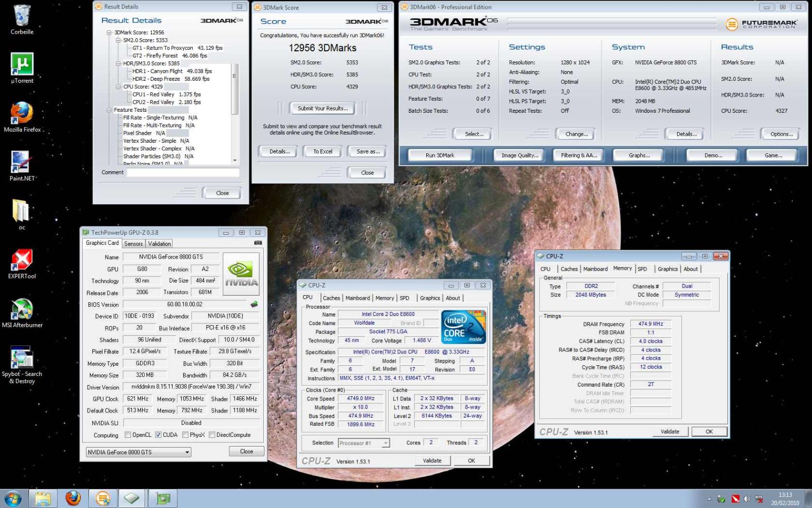Click the NVIDIA logo in GPU-Z
The image size is (812, 508).
tap(241, 274)
